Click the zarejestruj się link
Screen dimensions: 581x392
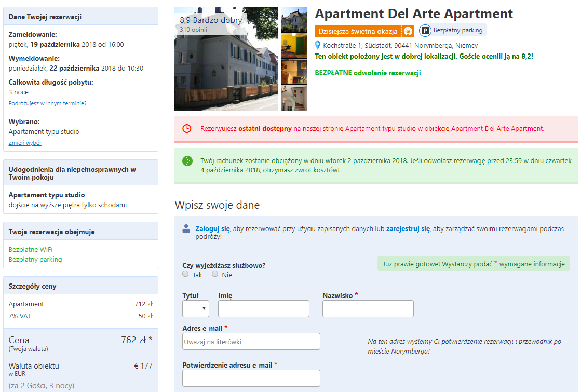pyautogui.click(x=408, y=228)
